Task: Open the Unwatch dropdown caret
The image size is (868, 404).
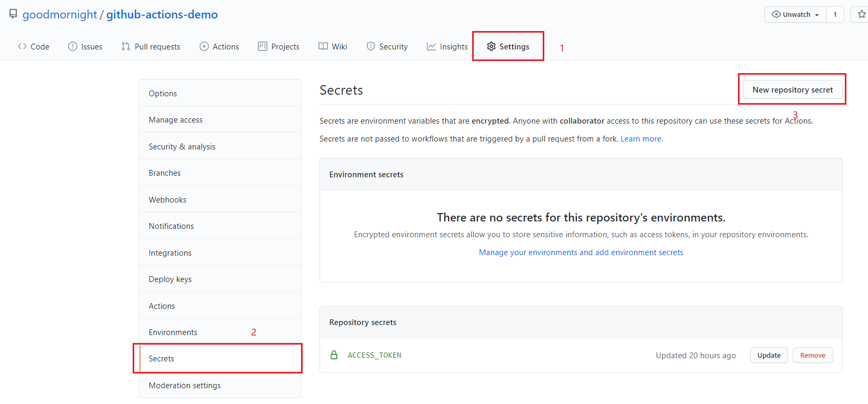Action: (x=817, y=15)
